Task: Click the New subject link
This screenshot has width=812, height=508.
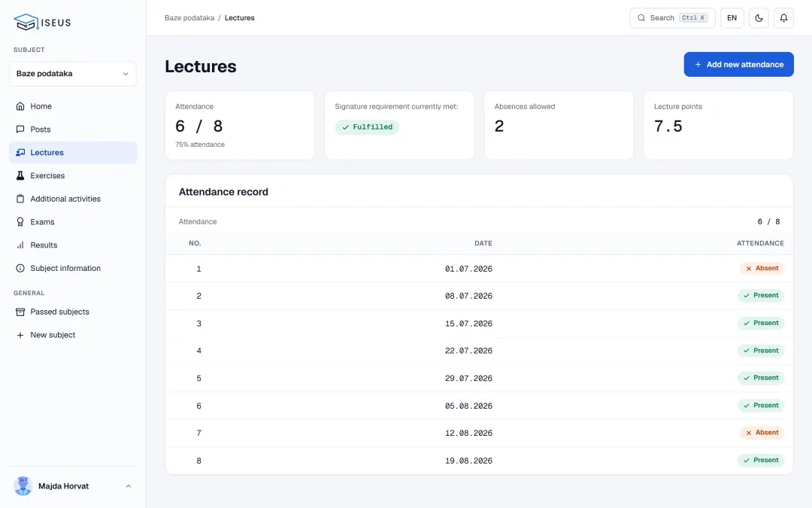Action: click(73, 336)
